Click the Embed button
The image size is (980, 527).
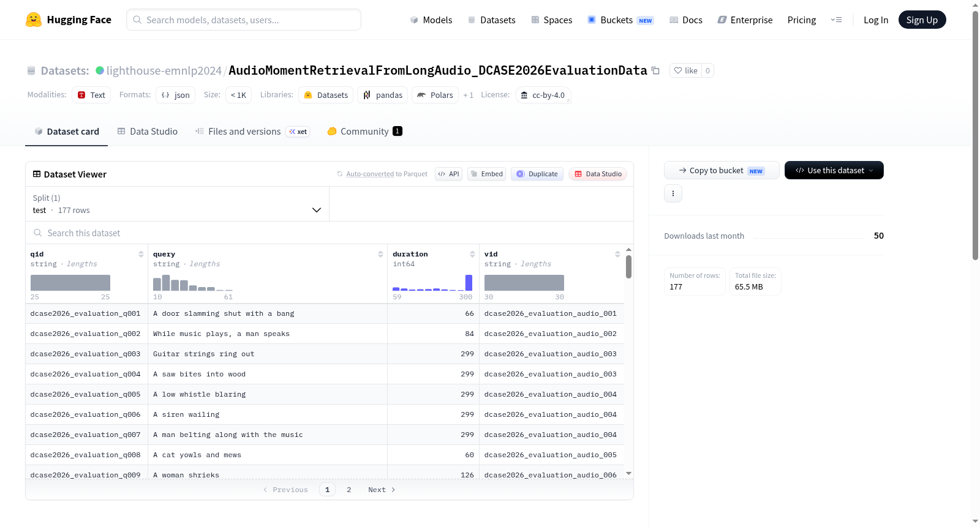pos(486,174)
